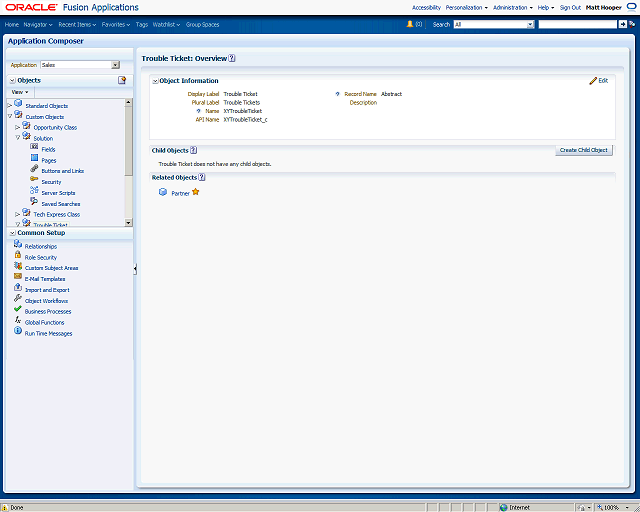Click the Internet zone status bar indicator

tap(515, 508)
